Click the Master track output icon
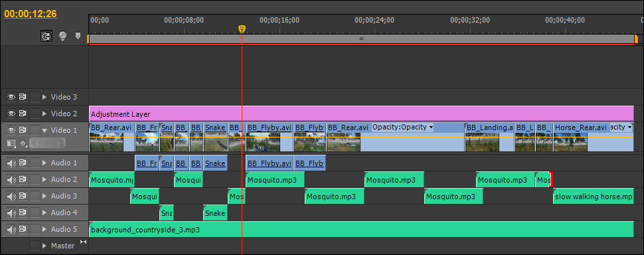The height and width of the screenshot is (255, 644). pyautogui.click(x=84, y=242)
